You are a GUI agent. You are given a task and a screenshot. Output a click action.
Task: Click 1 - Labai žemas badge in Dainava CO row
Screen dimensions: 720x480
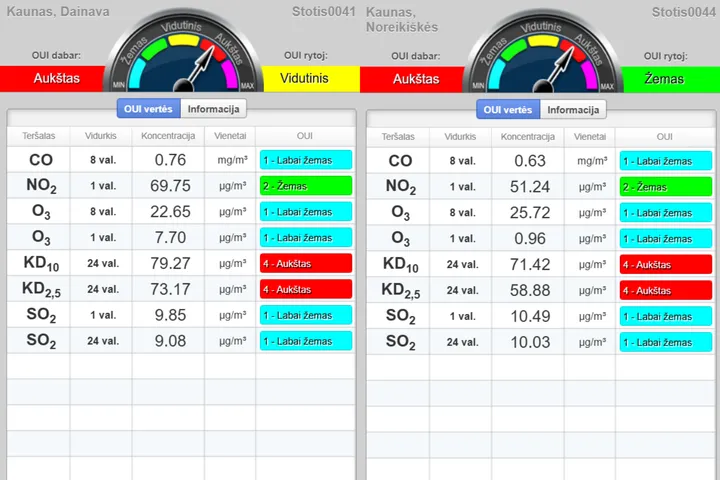(306, 160)
